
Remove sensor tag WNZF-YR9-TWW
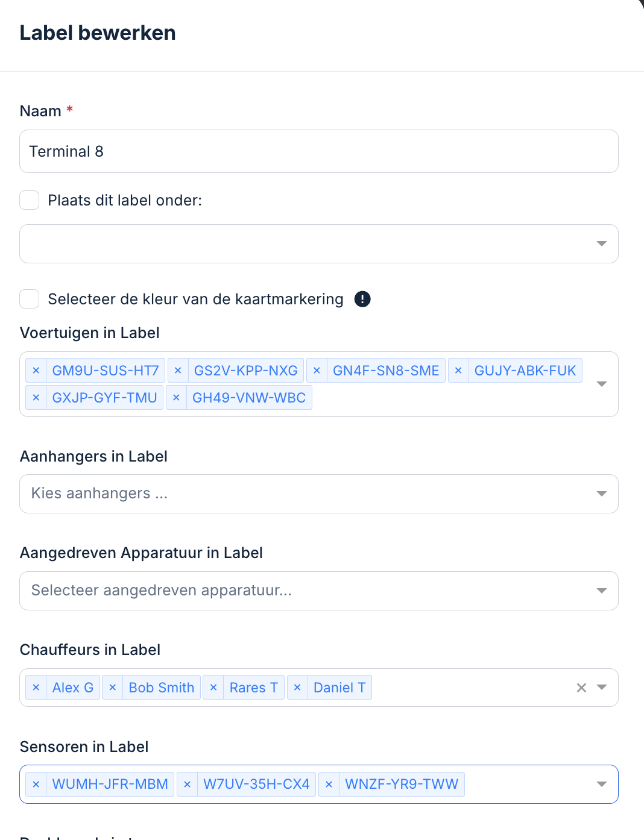(329, 784)
